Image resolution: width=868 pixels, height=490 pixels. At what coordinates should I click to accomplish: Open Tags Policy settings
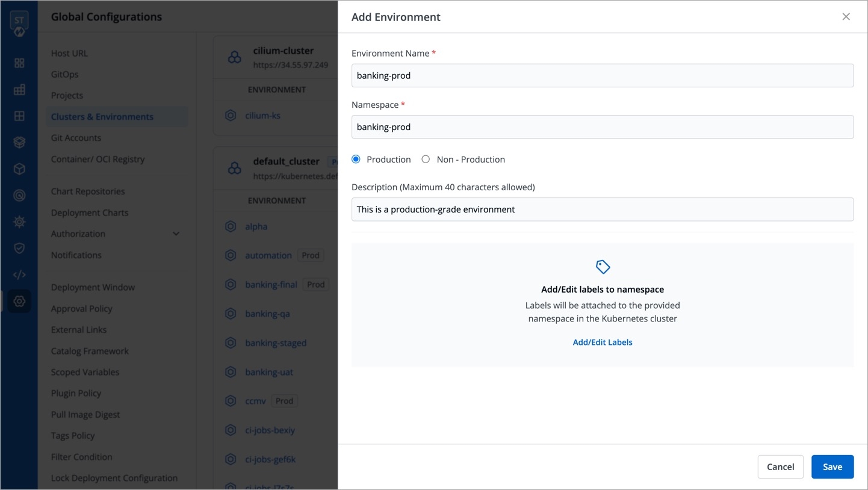pyautogui.click(x=73, y=435)
